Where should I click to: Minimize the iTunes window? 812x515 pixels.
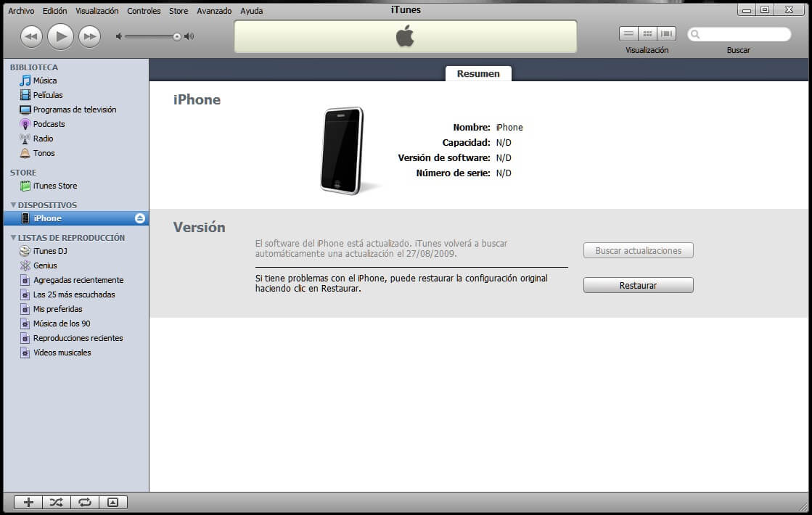point(746,10)
